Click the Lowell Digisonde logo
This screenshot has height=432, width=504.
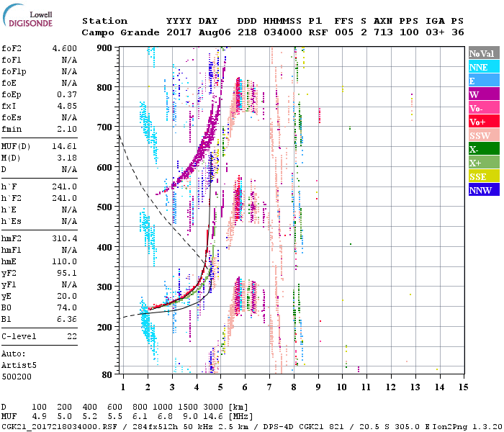point(27,15)
